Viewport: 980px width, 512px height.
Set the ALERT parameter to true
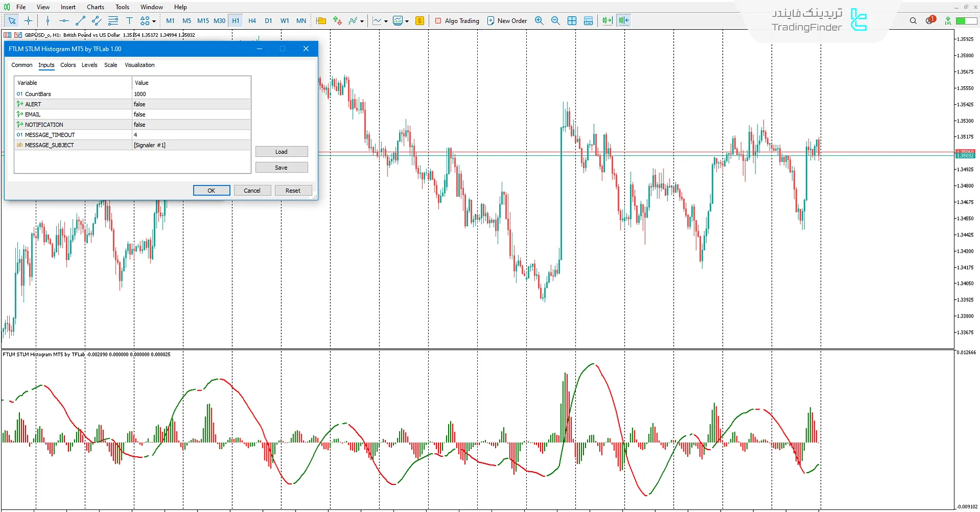point(190,104)
